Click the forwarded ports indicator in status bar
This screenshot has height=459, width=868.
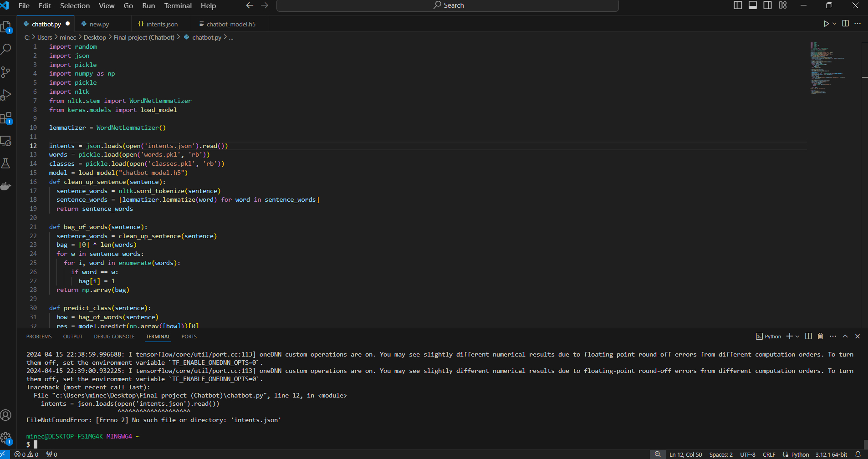point(51,454)
